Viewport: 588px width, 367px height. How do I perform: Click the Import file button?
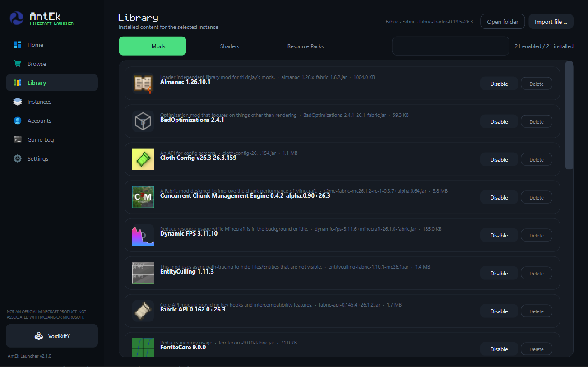coord(551,22)
